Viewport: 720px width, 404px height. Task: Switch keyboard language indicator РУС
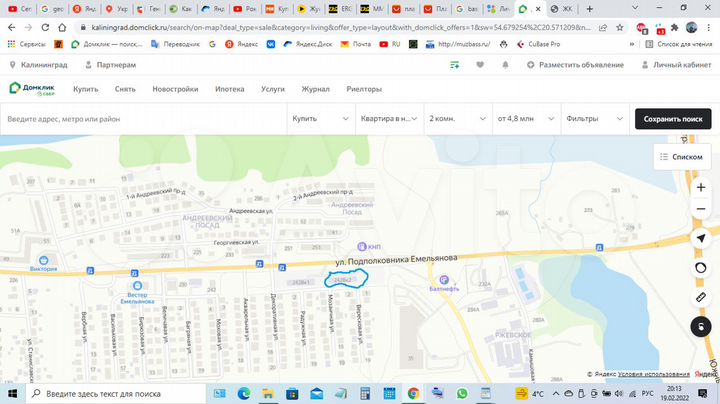647,393
